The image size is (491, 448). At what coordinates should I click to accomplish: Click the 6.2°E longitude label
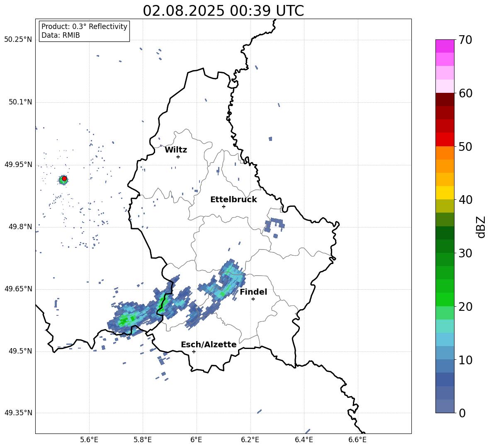[x=250, y=440]
